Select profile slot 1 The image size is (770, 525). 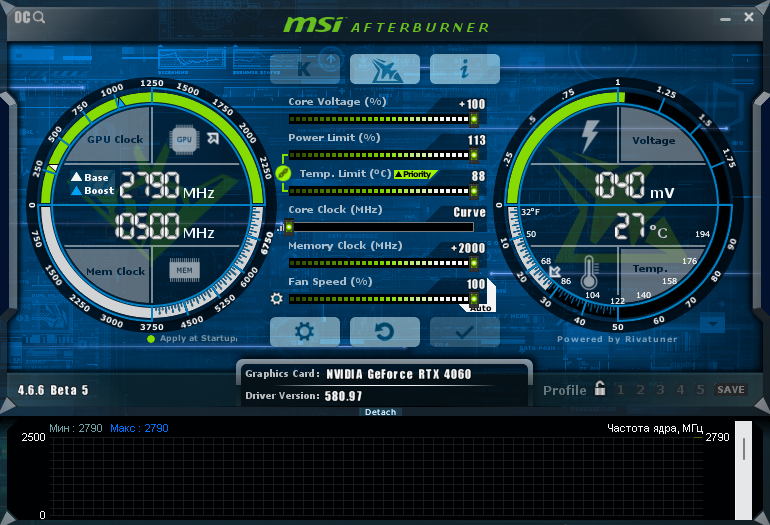click(621, 390)
